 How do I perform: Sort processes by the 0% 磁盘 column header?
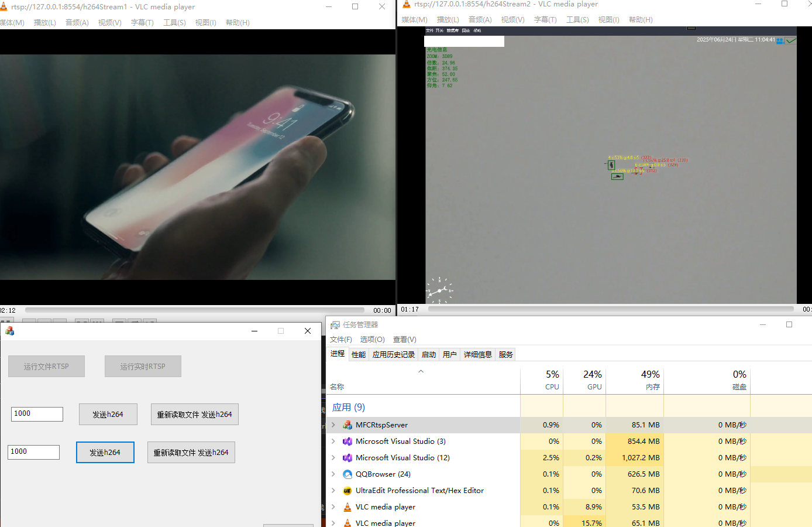point(707,380)
